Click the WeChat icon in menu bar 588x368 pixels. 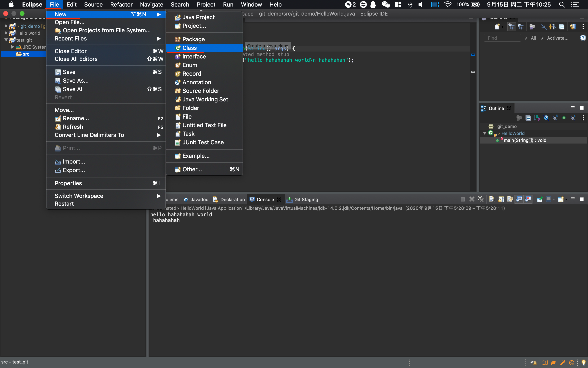point(386,4)
